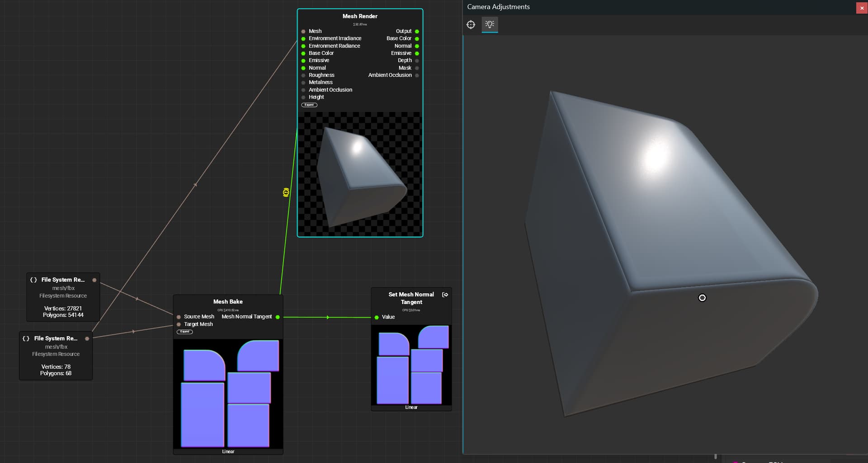Image resolution: width=868 pixels, height=463 pixels.
Task: Toggle the light bulb lighting icon
Action: coord(490,24)
